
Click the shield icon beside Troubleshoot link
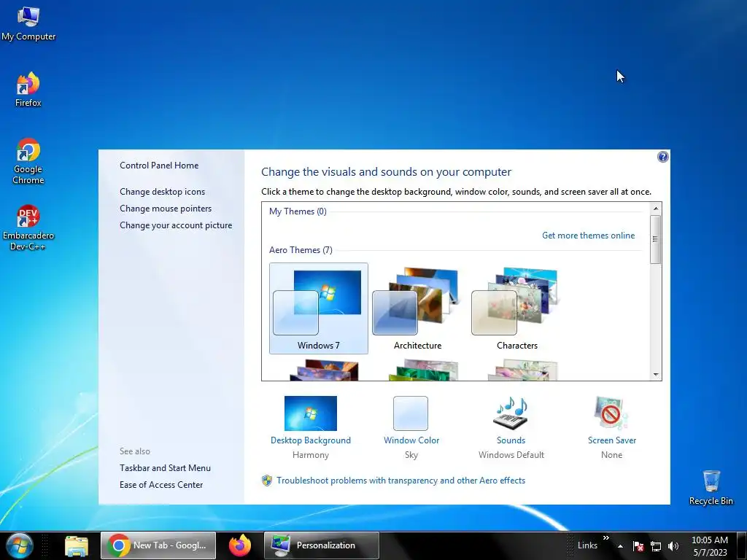point(267,480)
